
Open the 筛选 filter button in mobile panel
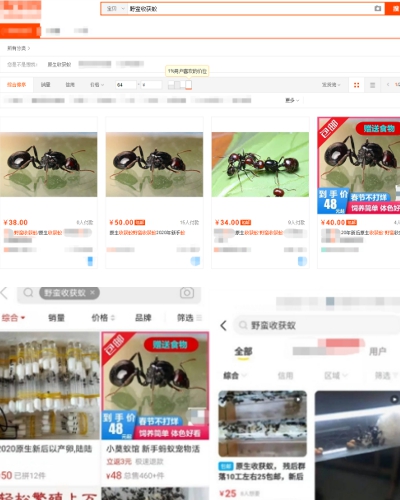[x=189, y=318]
